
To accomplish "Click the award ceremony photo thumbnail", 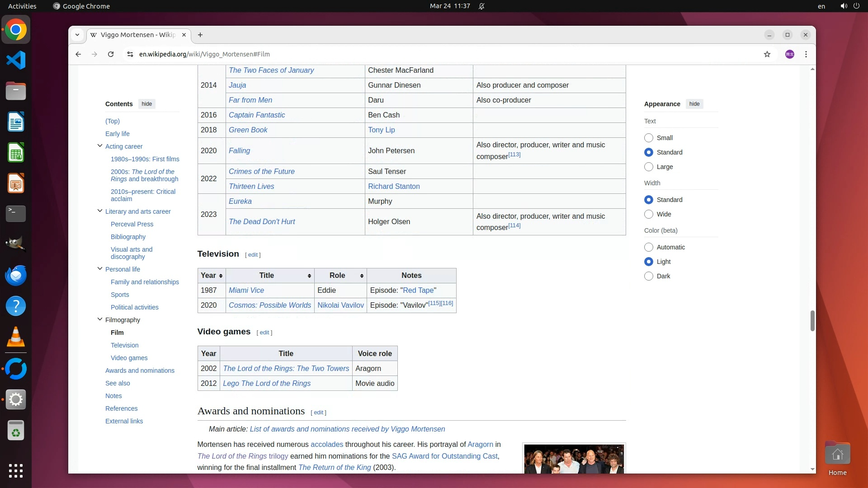I will coord(574,459).
